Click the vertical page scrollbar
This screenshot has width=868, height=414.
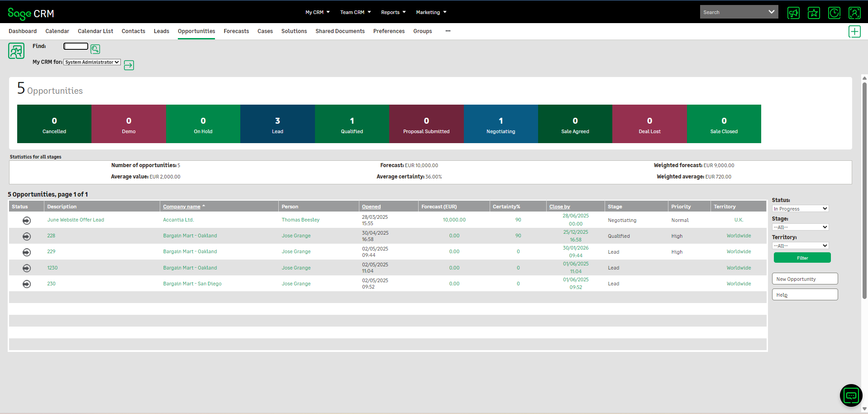(864, 190)
